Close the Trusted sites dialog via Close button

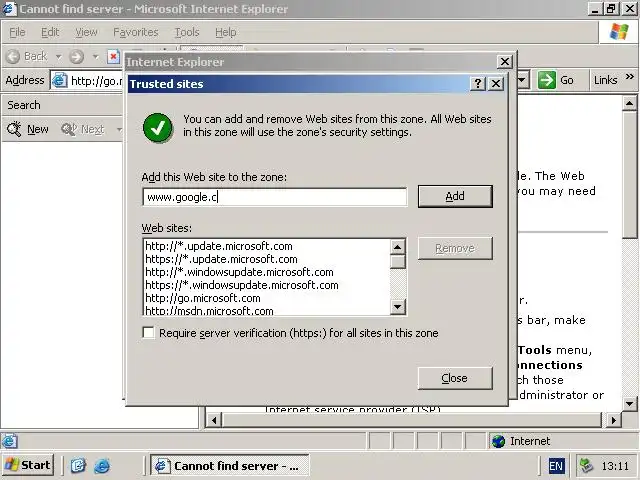click(455, 378)
